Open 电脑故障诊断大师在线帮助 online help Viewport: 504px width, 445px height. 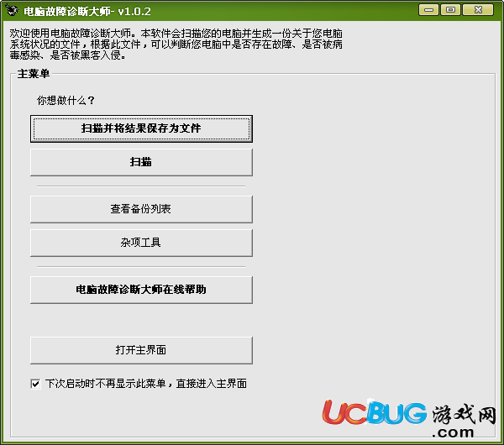[141, 290]
